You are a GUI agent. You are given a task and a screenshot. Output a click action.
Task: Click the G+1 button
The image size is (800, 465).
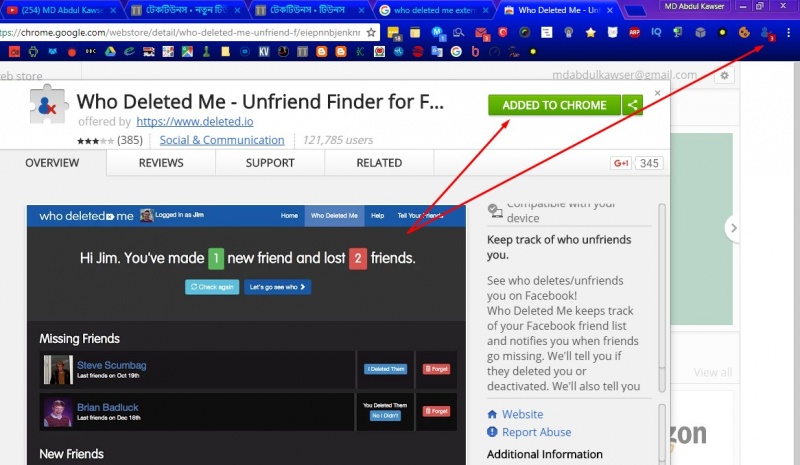coord(621,163)
